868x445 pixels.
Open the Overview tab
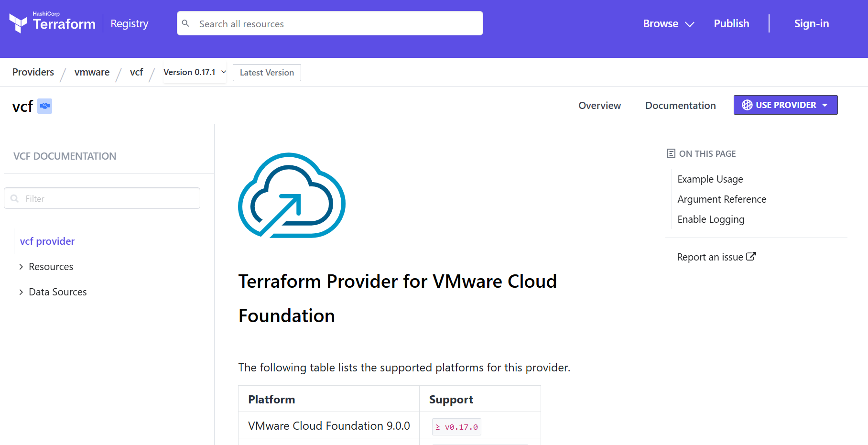click(x=599, y=106)
